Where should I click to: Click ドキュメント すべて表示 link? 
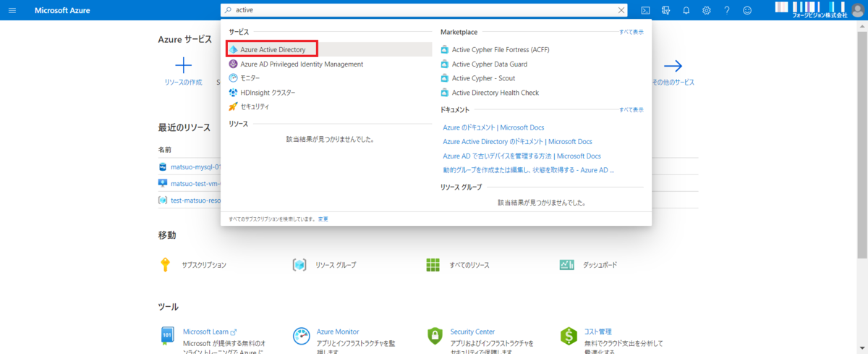pos(631,109)
